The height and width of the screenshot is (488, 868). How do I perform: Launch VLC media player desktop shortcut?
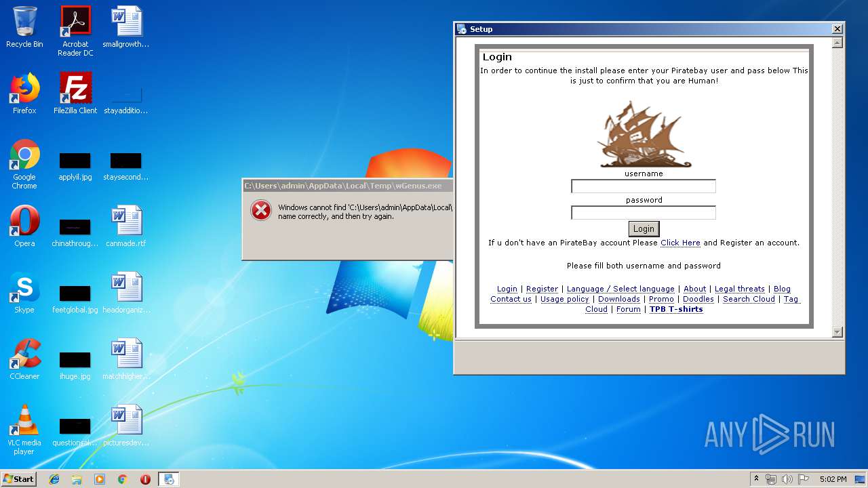(x=24, y=430)
